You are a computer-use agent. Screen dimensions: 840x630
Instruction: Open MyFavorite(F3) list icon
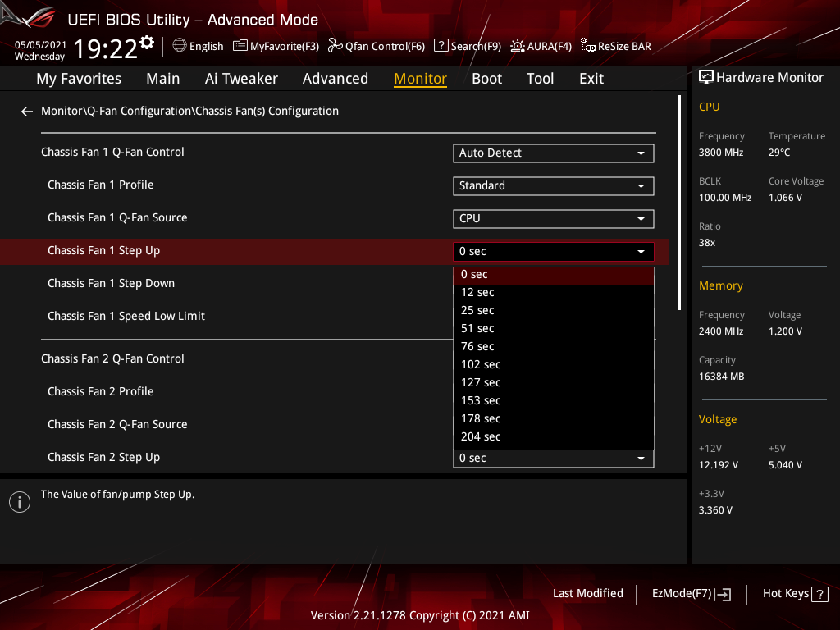click(x=240, y=46)
